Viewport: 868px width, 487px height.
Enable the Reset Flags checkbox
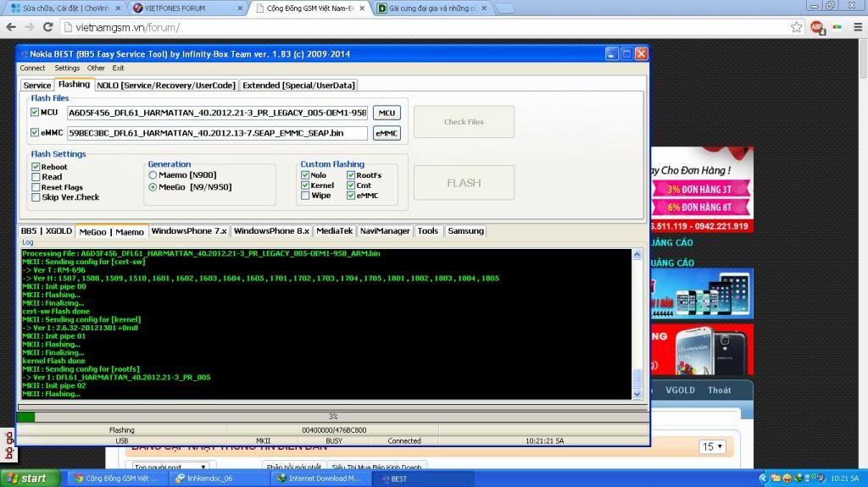coord(36,187)
